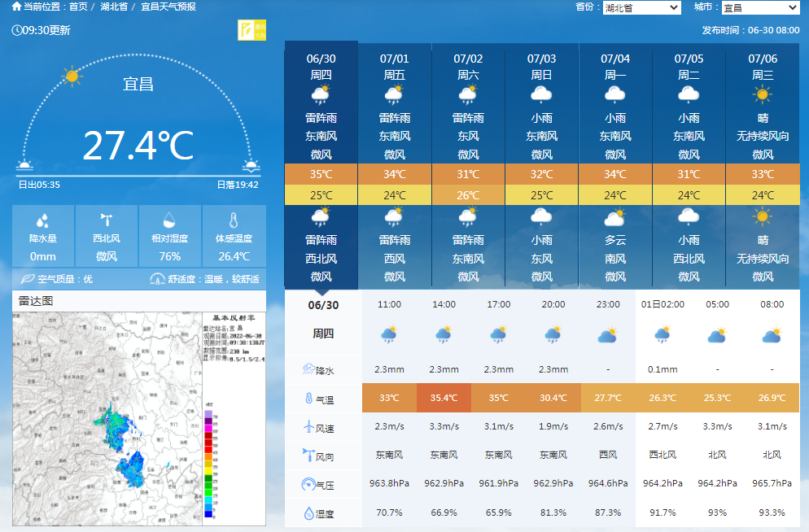Click the leaf icon next to 空气质量
The image size is (809, 532).
[27, 279]
